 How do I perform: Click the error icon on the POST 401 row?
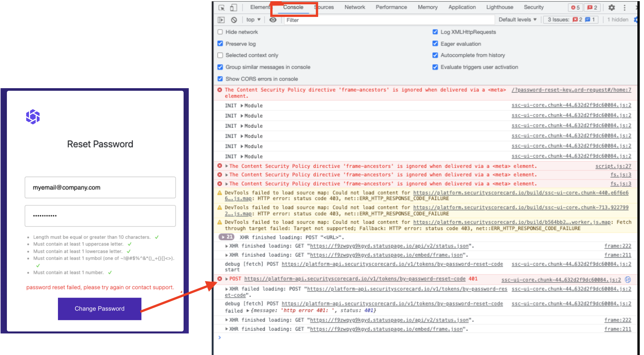(220, 279)
